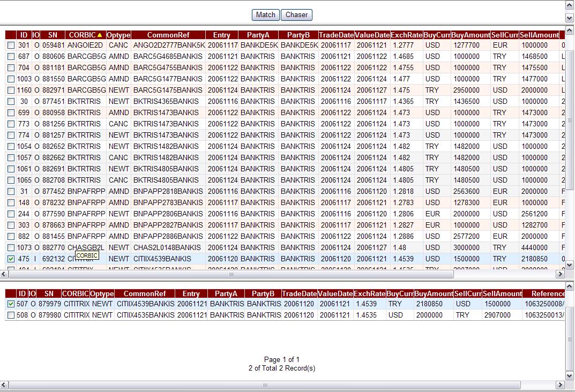Click left arrow of upper table's horizontal scrollbar
This screenshot has height=392, width=575.
4,274
